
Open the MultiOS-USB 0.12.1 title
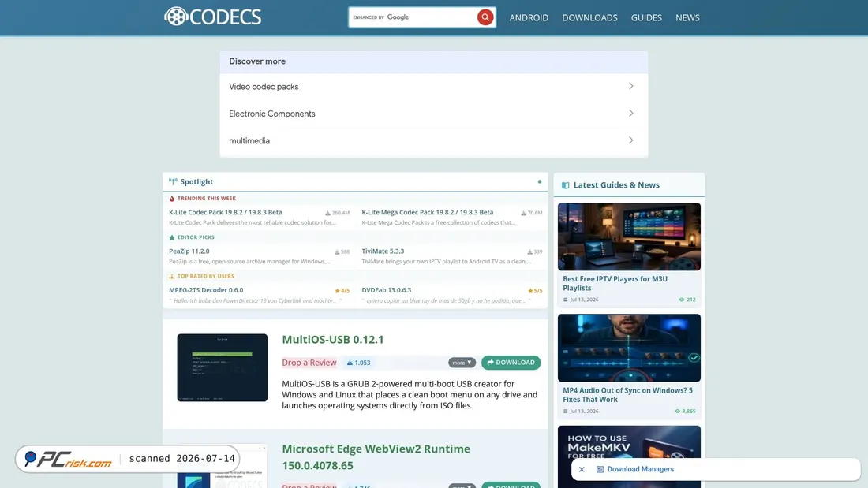tap(333, 339)
